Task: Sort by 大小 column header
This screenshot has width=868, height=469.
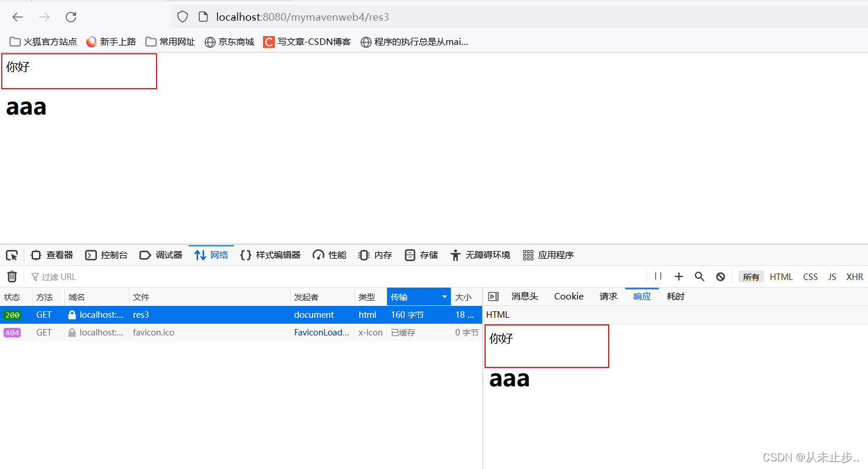Action: [x=467, y=297]
